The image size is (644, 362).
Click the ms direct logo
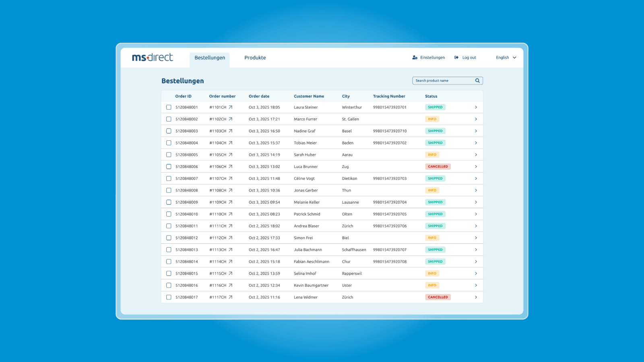[153, 58]
